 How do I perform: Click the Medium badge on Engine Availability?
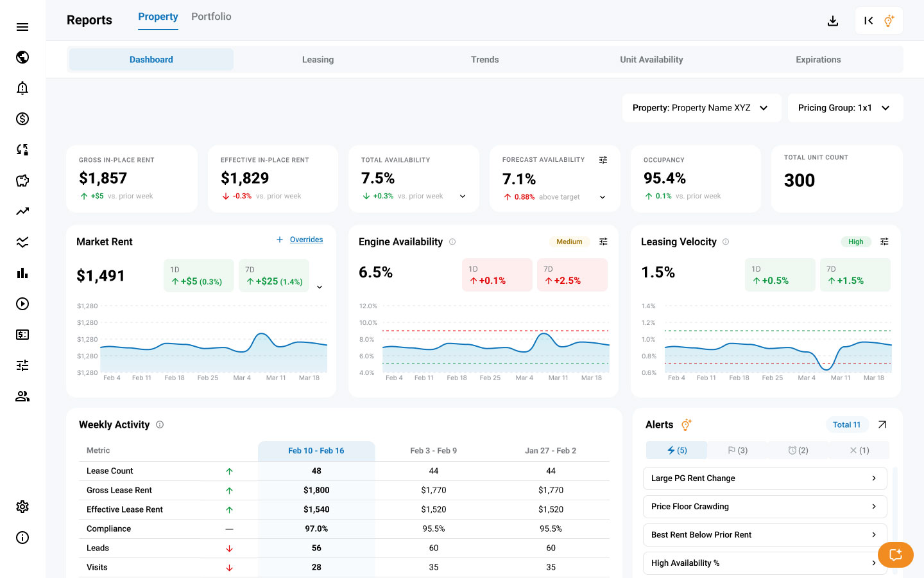(x=569, y=241)
